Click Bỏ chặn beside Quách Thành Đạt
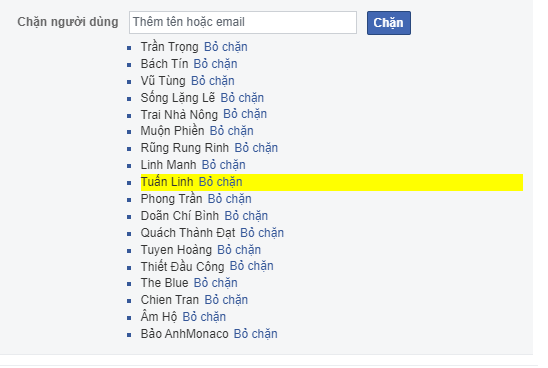Screen dimensions: 548x368 click(x=262, y=233)
